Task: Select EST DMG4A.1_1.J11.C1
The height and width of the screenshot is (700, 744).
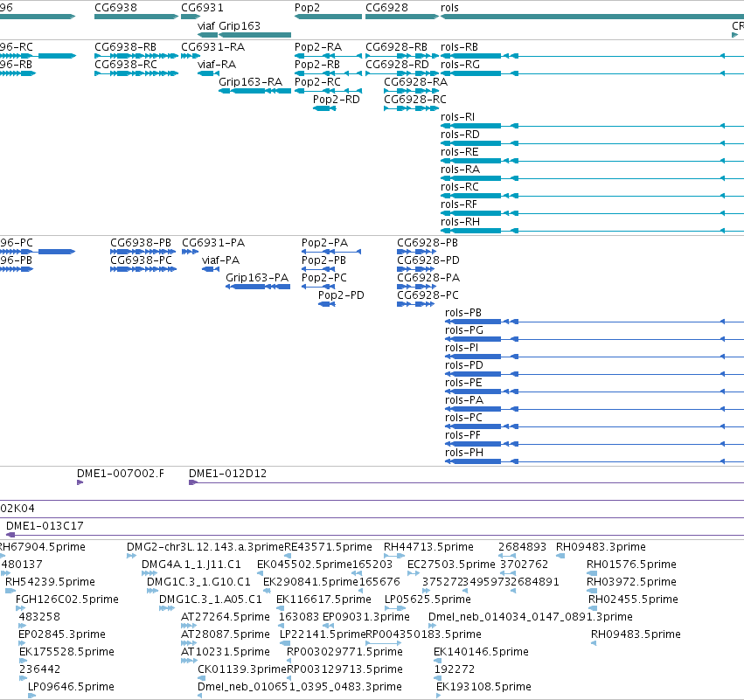Action: click(191, 565)
